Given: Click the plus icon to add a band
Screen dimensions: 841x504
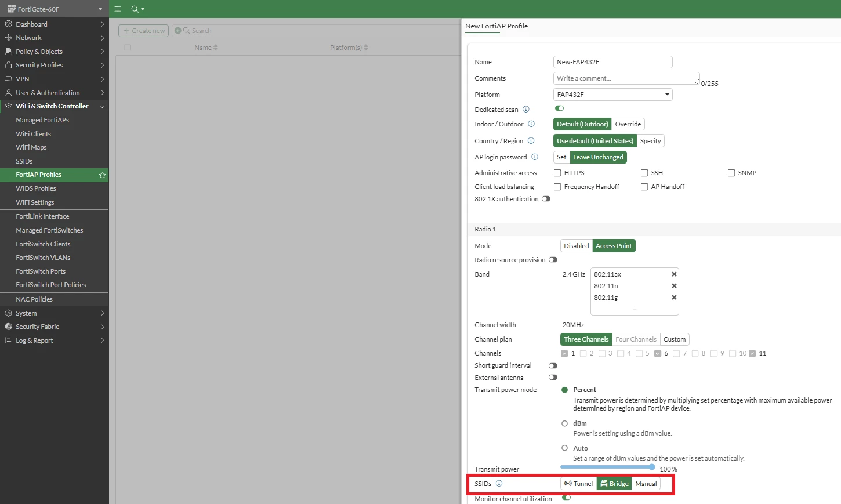Looking at the screenshot, I should 635,309.
